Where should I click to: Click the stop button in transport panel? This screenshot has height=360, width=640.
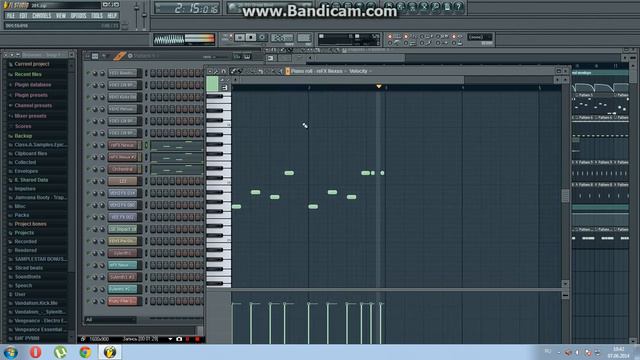[251, 38]
